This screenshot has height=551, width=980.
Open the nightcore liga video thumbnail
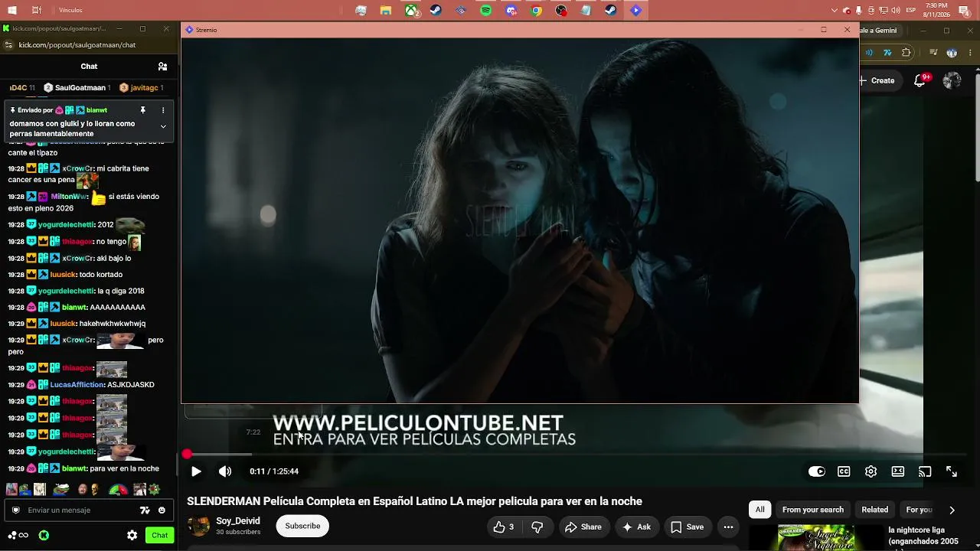pos(815,537)
